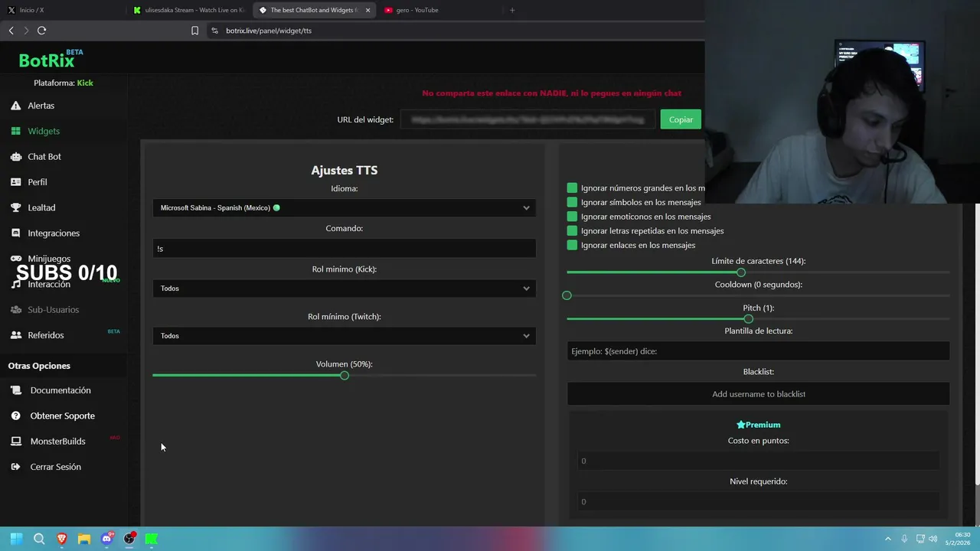Open Windows taskbar search

pos(39,539)
